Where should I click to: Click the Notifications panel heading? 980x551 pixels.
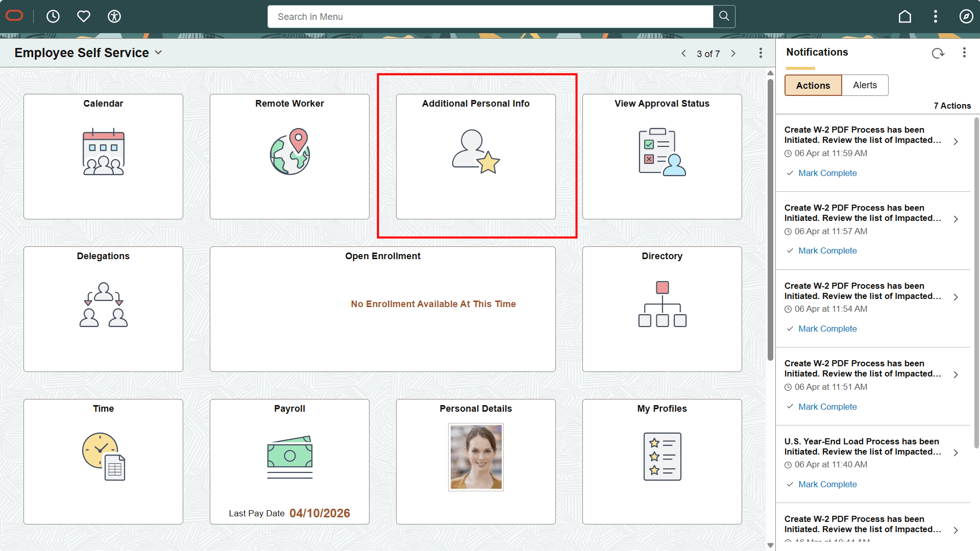(x=817, y=52)
